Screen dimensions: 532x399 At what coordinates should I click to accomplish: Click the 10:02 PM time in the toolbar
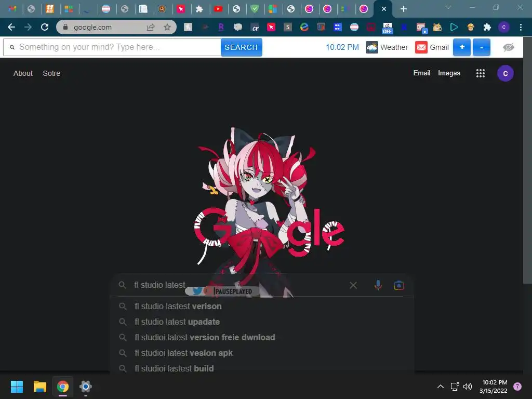342,47
